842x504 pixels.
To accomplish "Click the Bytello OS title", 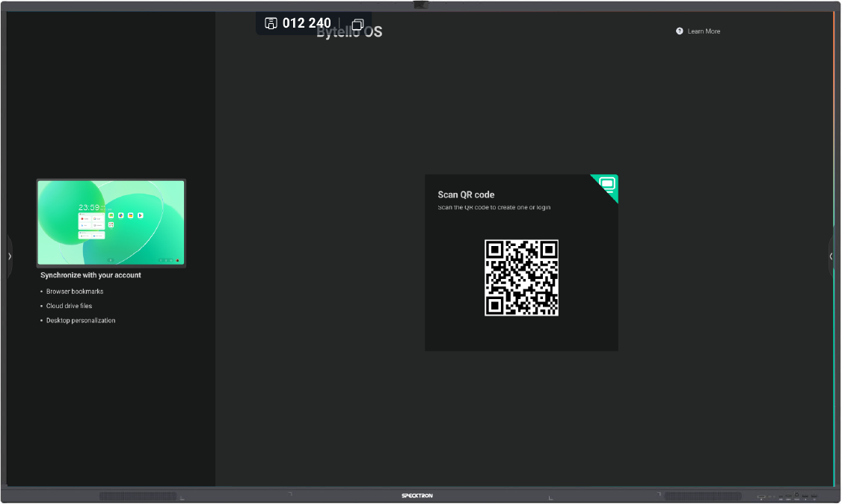I will 349,32.
